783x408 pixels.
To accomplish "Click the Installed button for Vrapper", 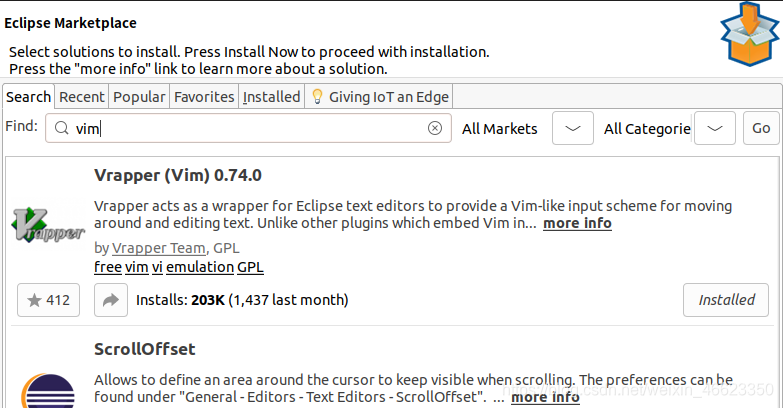I will (x=726, y=300).
